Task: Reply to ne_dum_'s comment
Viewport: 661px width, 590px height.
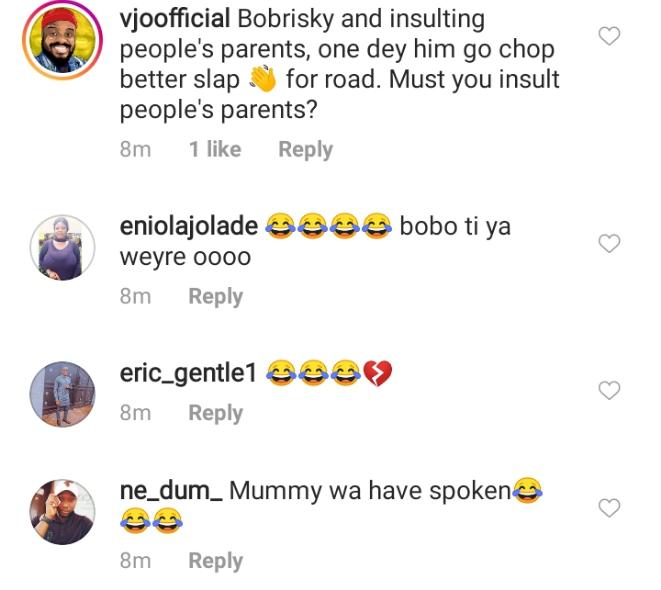Action: click(x=216, y=561)
